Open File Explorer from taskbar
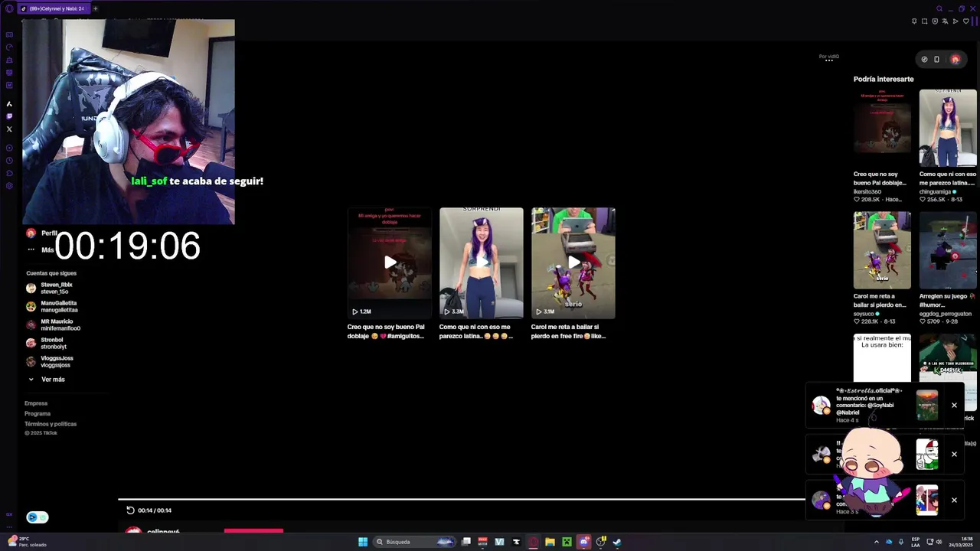 pos(550,542)
